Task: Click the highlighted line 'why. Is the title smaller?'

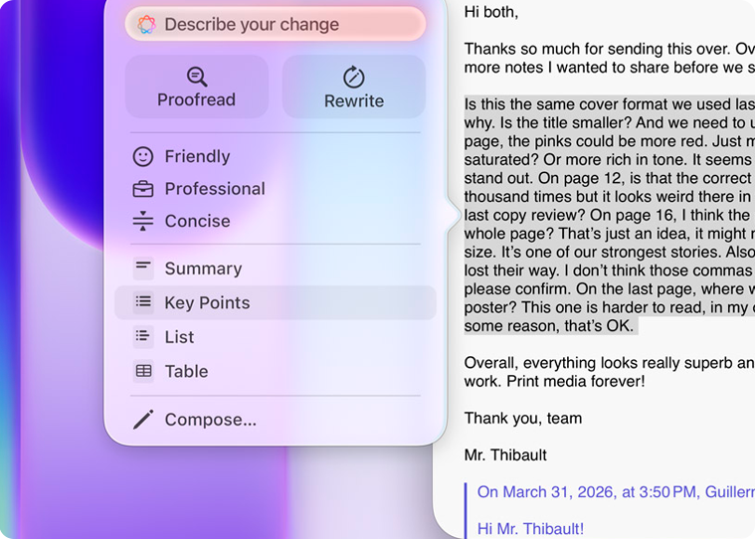Action: click(610, 123)
